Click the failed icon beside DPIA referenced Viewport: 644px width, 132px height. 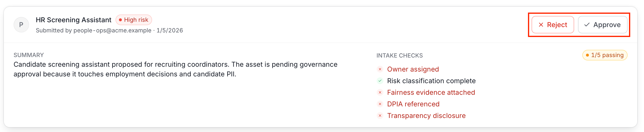(x=380, y=104)
